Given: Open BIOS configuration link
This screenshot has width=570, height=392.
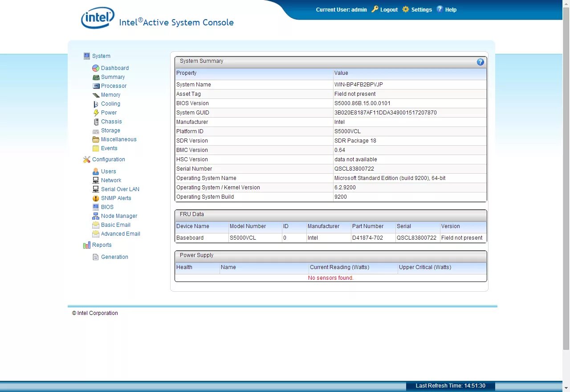Looking at the screenshot, I should tap(107, 207).
